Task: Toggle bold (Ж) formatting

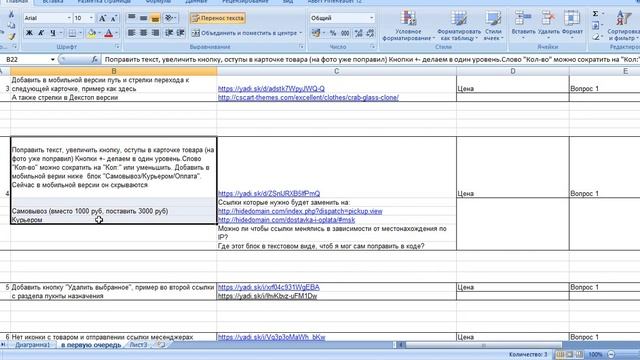Action: click(29, 33)
